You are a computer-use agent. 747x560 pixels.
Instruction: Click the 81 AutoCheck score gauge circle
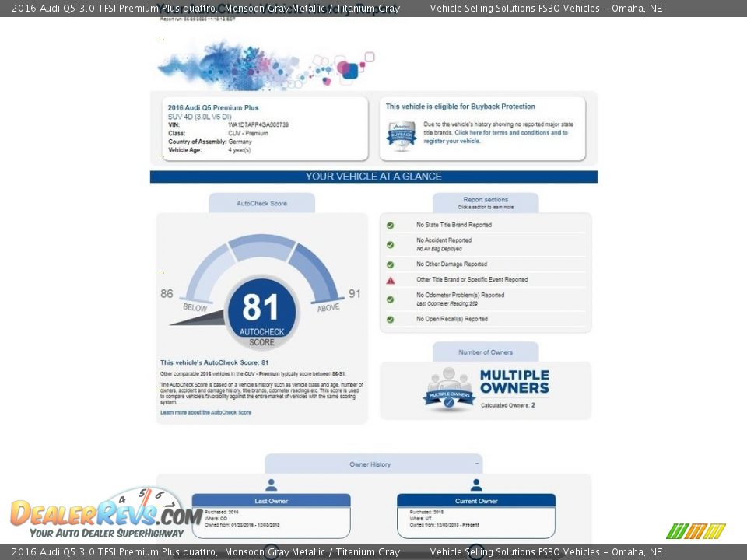(261, 311)
